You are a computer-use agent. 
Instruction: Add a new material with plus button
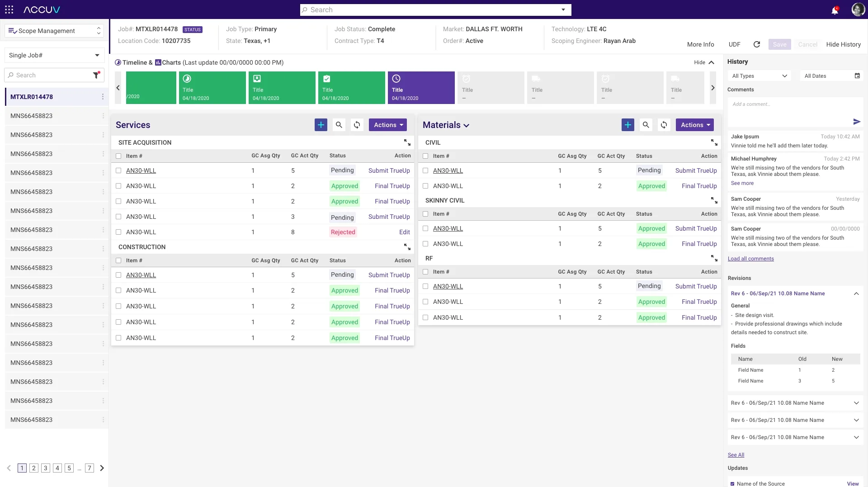click(x=628, y=125)
